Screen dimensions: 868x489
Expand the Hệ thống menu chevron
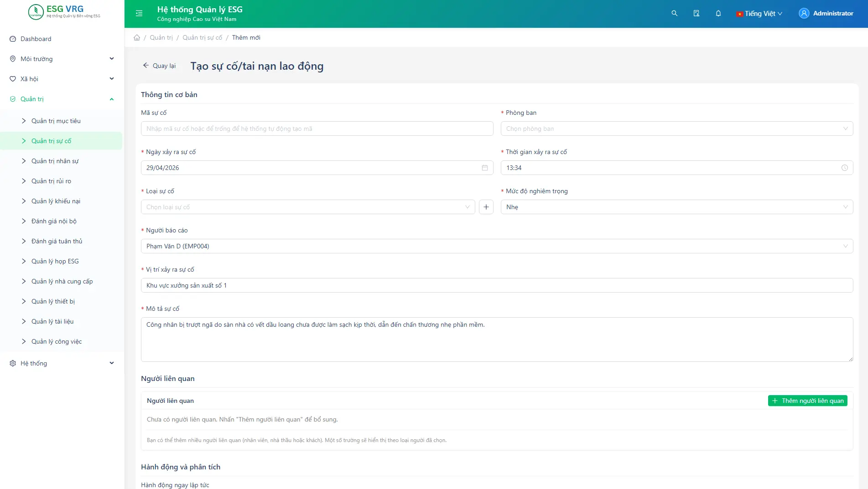coord(112,363)
